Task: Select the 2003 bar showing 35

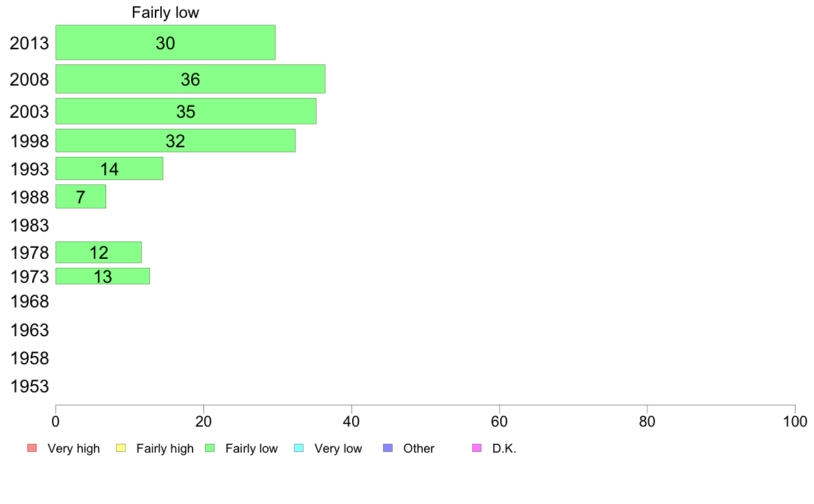Action: (x=186, y=111)
